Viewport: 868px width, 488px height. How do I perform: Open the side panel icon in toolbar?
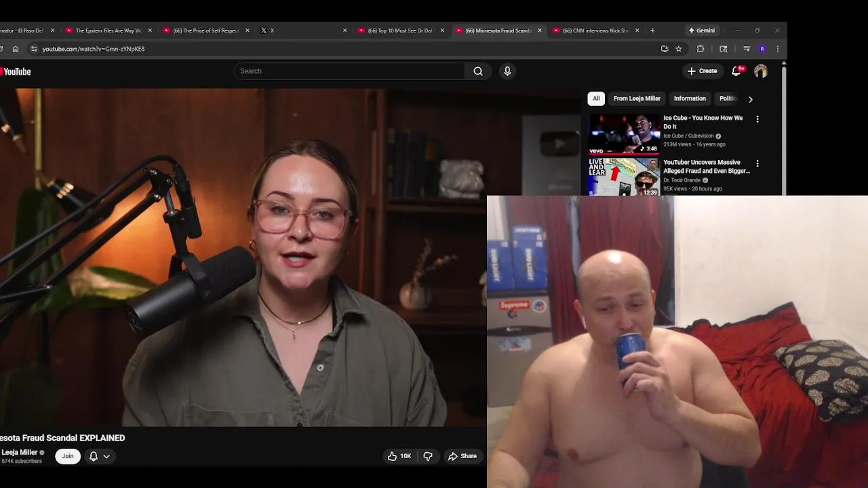click(x=724, y=49)
